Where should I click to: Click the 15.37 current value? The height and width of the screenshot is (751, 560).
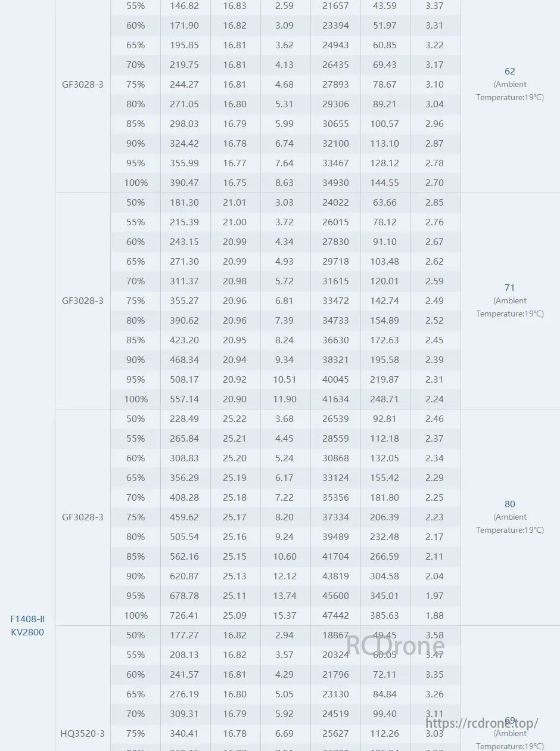284,615
